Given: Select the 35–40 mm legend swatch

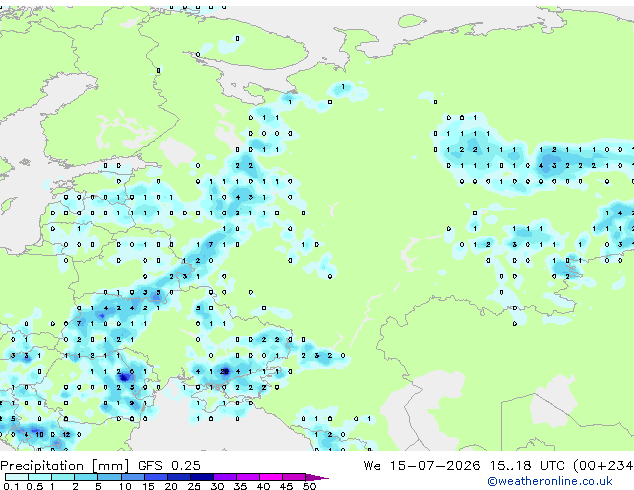Looking at the screenshot, I should (248, 477).
